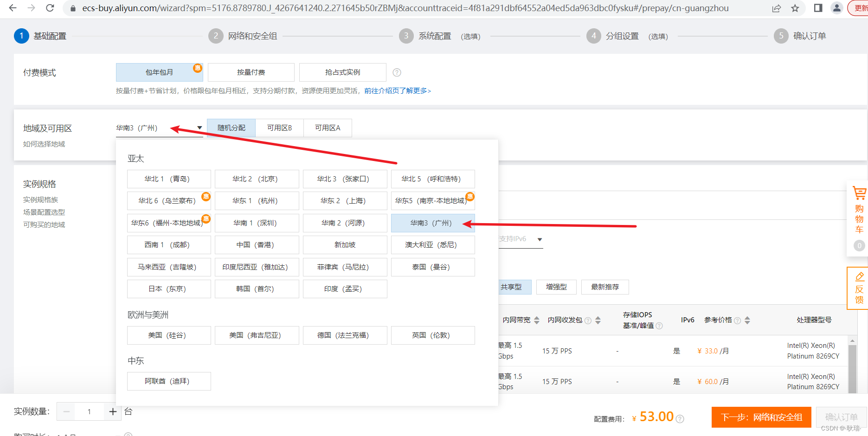The height and width of the screenshot is (436, 868).
Task: Open the 可购买的地域 link
Action: click(44, 225)
